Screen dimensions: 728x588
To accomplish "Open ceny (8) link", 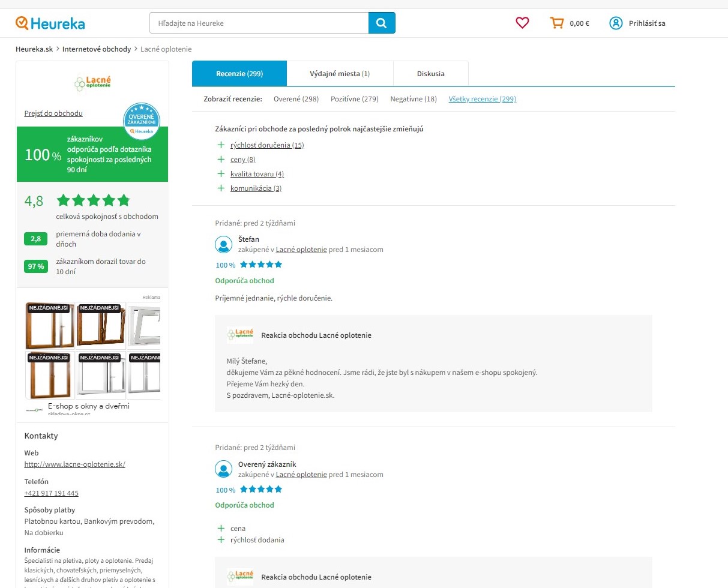I will click(x=243, y=160).
